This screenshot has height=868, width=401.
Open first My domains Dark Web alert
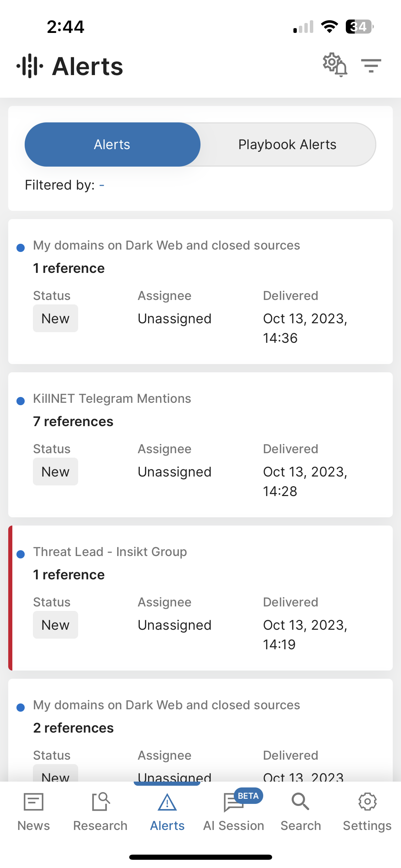coord(166,245)
